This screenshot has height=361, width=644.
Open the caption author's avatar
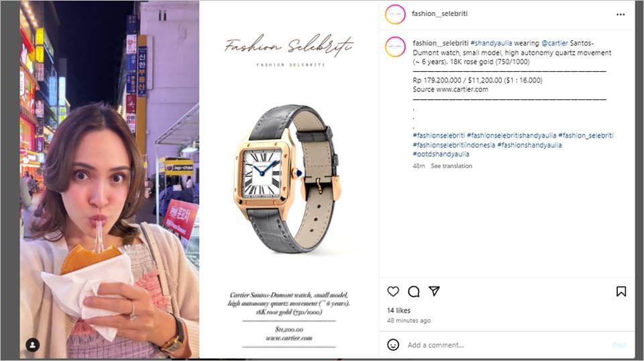click(x=395, y=46)
